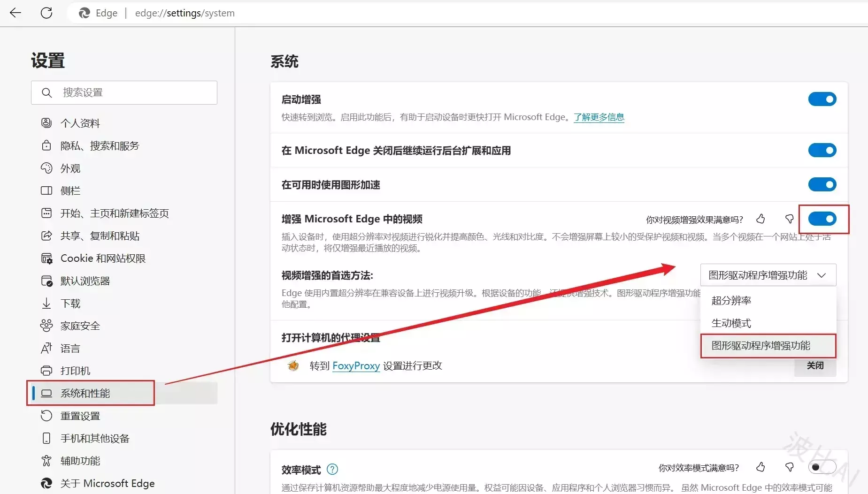Click the 关闭 button for proxy extension

tap(815, 365)
